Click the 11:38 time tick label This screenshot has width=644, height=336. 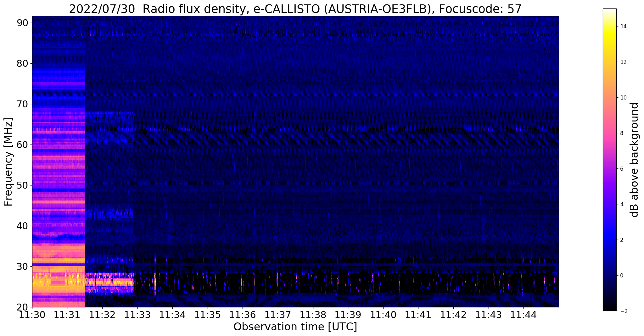[x=313, y=315]
